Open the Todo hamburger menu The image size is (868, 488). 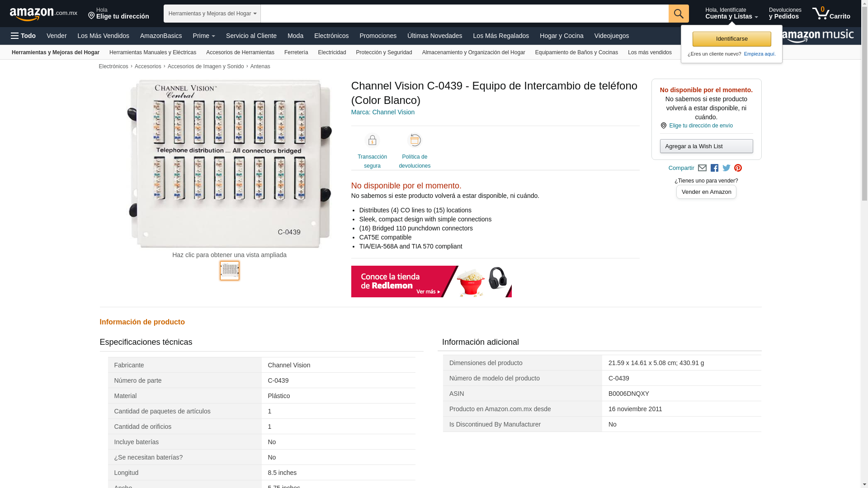coord(24,36)
